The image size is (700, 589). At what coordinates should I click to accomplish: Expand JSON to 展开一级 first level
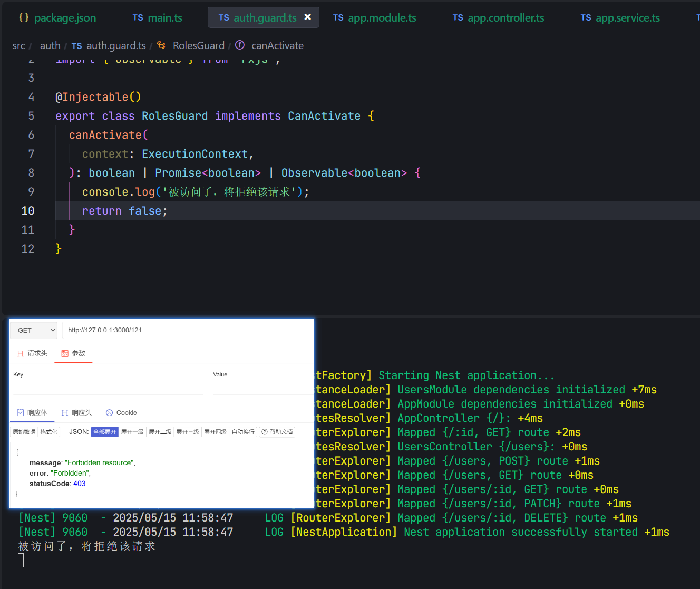[132, 432]
